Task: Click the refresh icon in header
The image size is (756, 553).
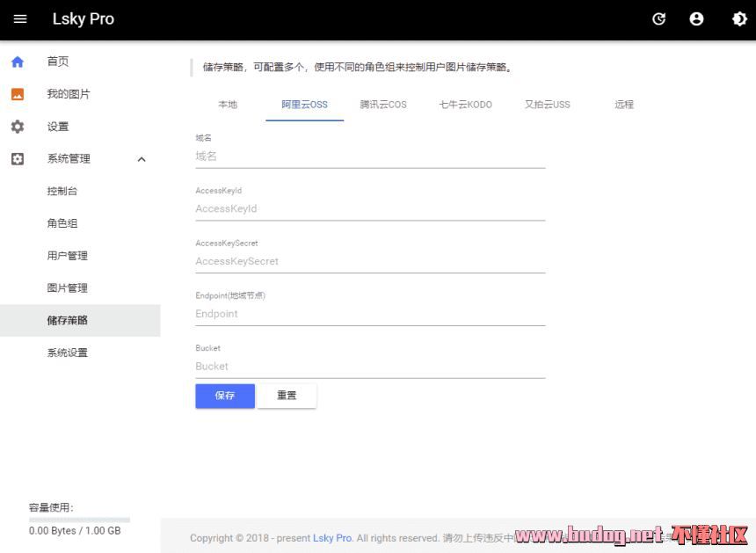Action: [x=658, y=19]
